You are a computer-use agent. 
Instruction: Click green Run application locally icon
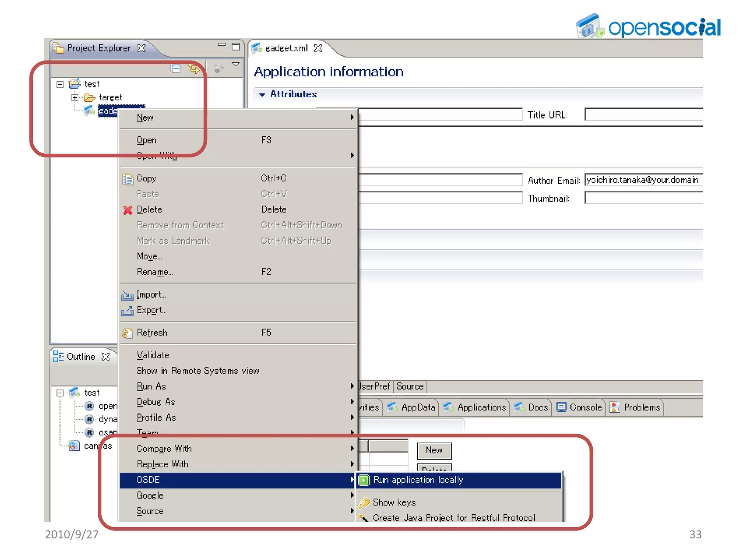(364, 480)
